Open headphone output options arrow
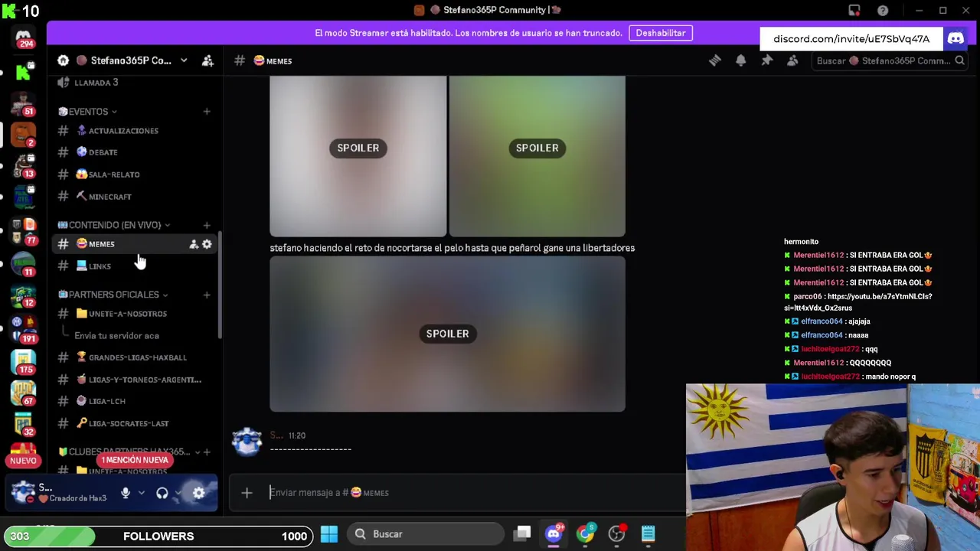Image resolution: width=980 pixels, height=551 pixels. [x=178, y=494]
